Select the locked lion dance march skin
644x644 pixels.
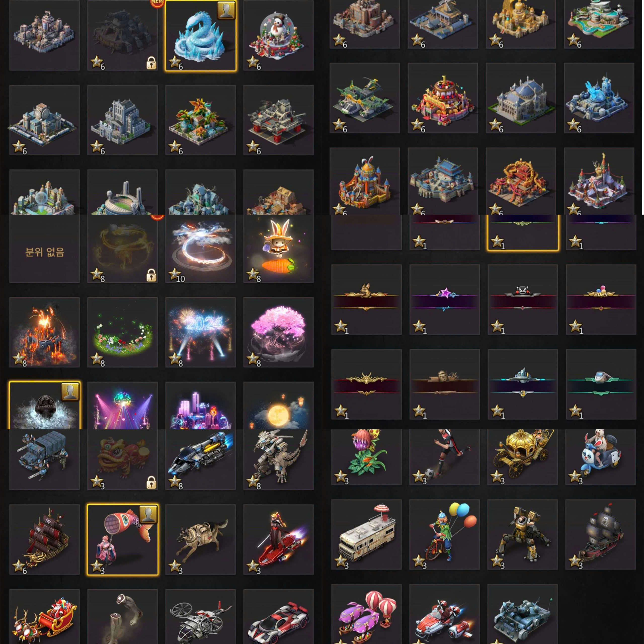pyautogui.click(x=122, y=460)
